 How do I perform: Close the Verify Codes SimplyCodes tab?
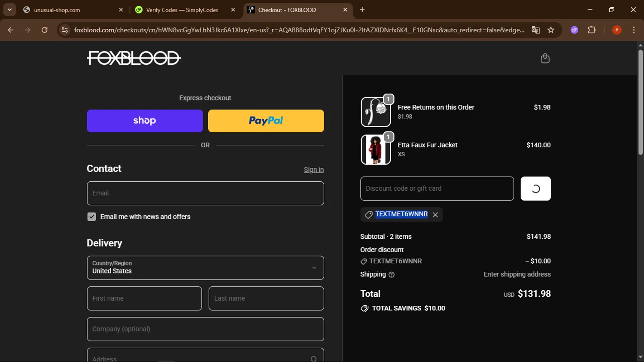[233, 9]
